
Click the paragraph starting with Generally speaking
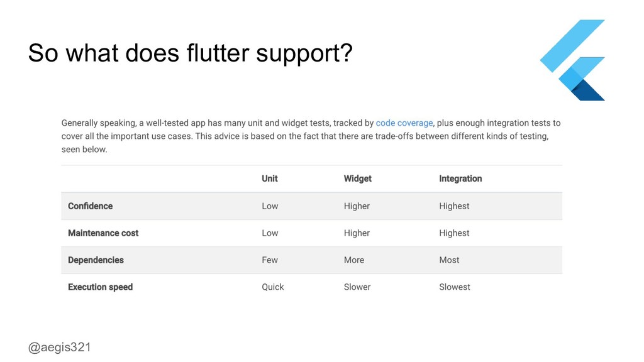311,136
